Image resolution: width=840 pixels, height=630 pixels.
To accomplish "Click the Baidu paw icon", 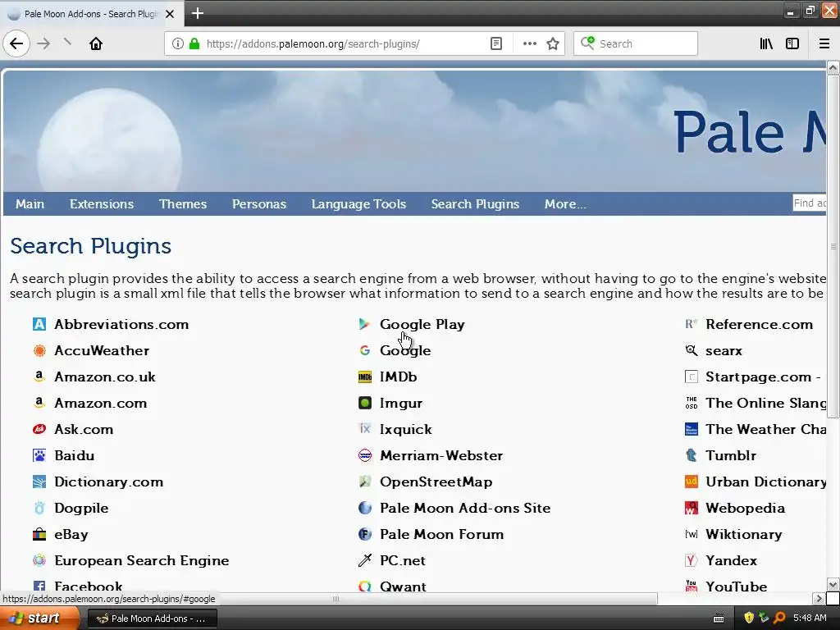I will click(x=39, y=455).
